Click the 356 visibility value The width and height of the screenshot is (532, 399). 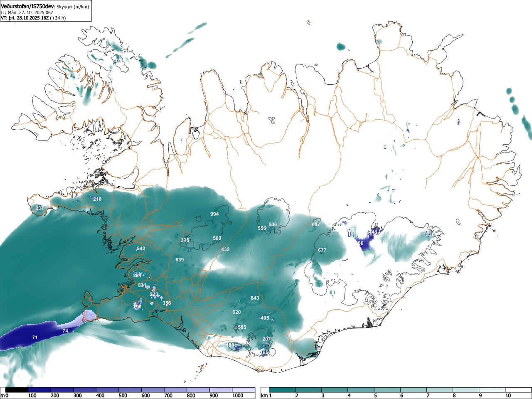[167, 303]
